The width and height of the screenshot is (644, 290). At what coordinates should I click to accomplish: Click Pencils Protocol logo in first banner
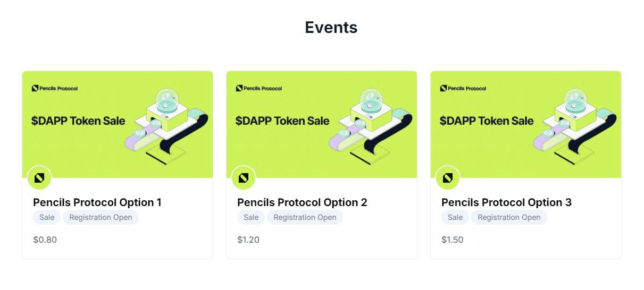click(x=55, y=88)
